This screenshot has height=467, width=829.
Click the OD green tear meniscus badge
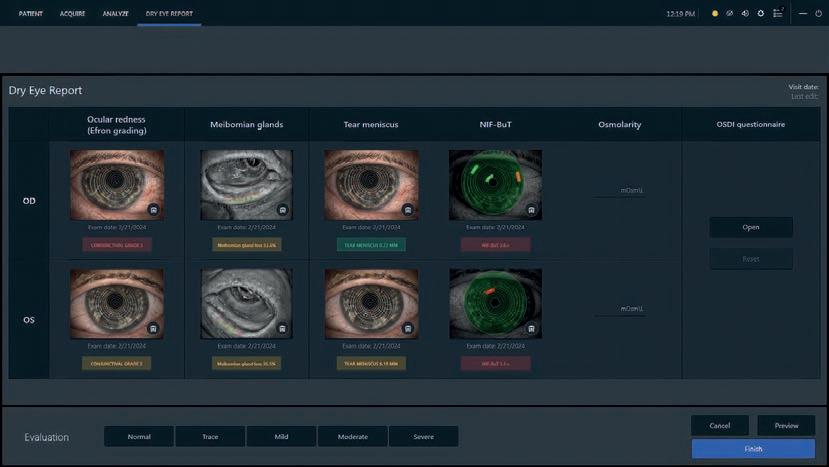371,245
